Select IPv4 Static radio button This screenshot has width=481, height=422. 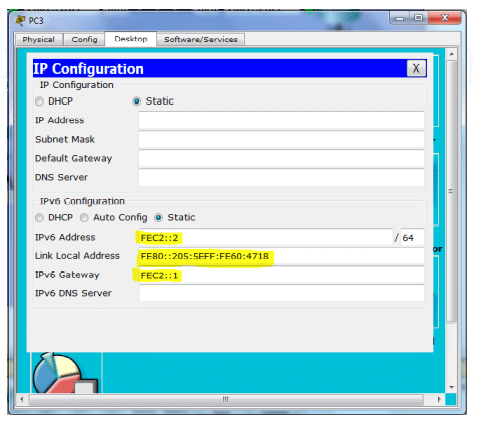click(x=136, y=101)
